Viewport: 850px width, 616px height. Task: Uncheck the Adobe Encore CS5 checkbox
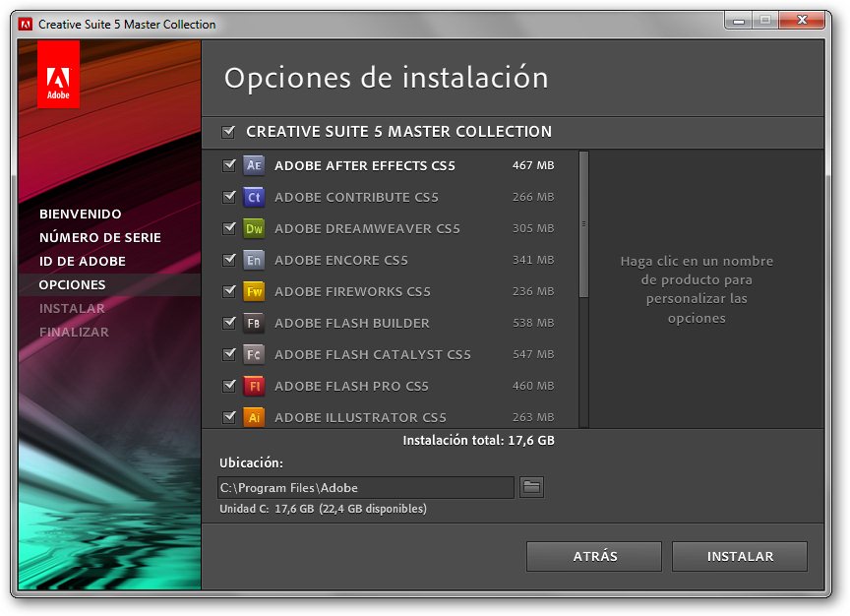coord(229,259)
